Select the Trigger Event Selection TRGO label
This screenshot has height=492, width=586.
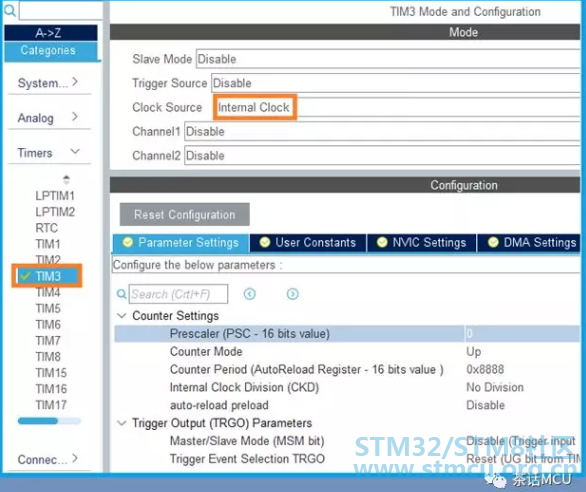tap(247, 459)
